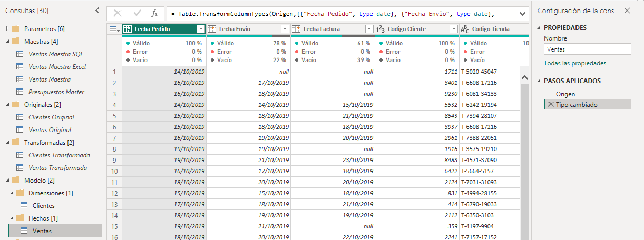Edit the Nombre field containing Ventas
Viewport: 644px width, 240px height.
[587, 49]
